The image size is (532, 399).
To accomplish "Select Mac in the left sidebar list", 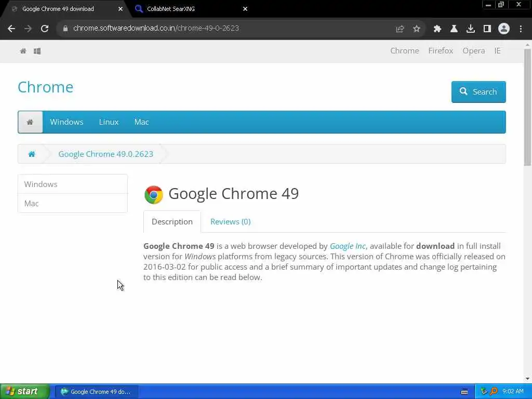I will 73,203.
